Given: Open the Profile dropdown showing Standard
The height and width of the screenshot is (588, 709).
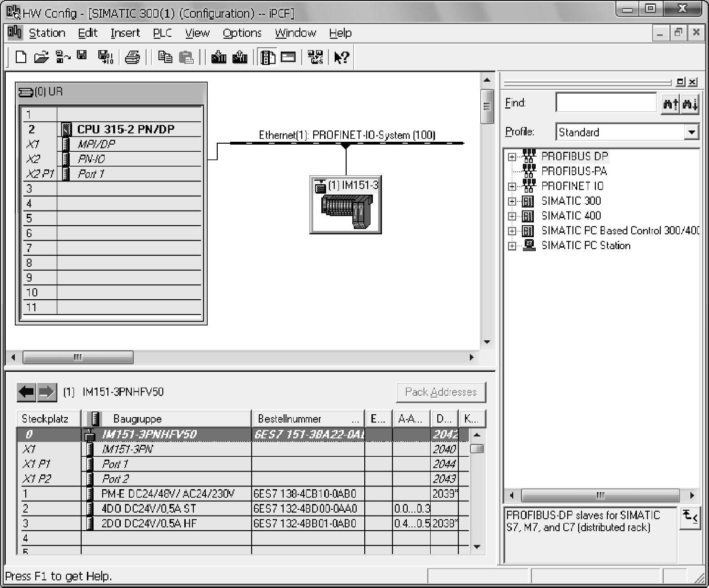Looking at the screenshot, I should click(691, 132).
